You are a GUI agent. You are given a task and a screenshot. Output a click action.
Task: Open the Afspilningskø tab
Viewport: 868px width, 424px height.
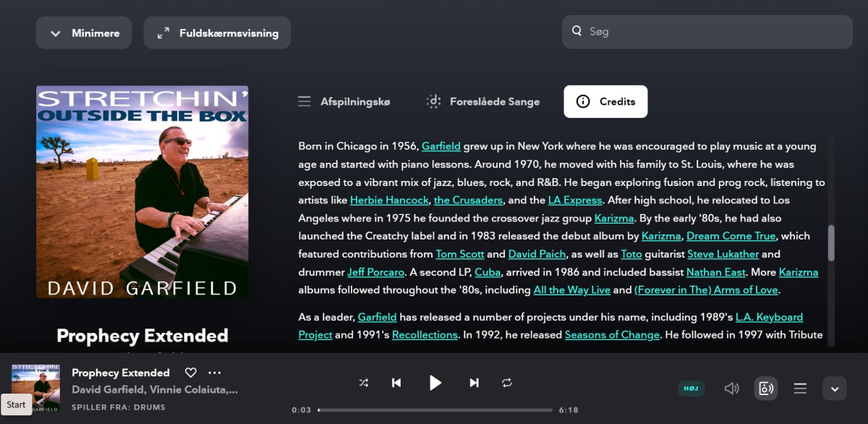point(344,101)
